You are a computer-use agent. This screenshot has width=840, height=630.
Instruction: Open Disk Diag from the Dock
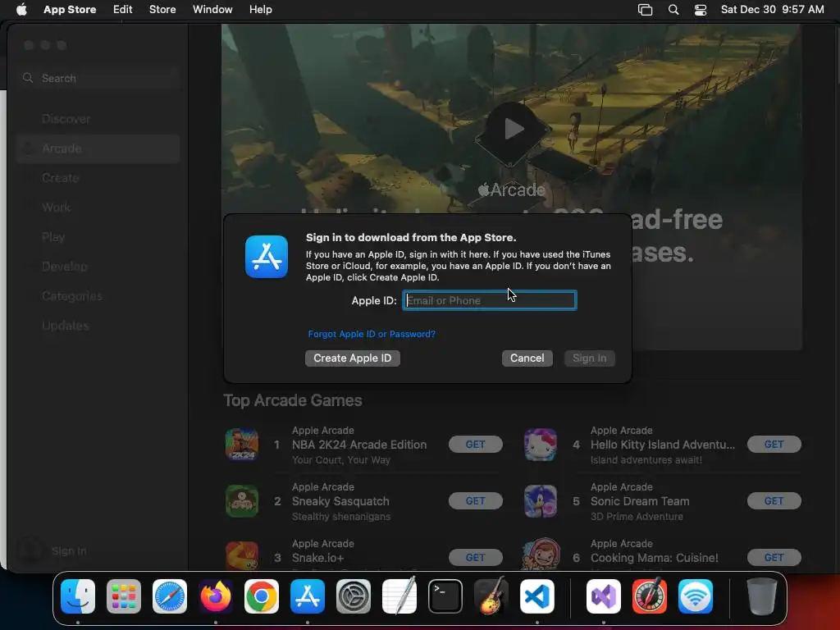pos(650,596)
